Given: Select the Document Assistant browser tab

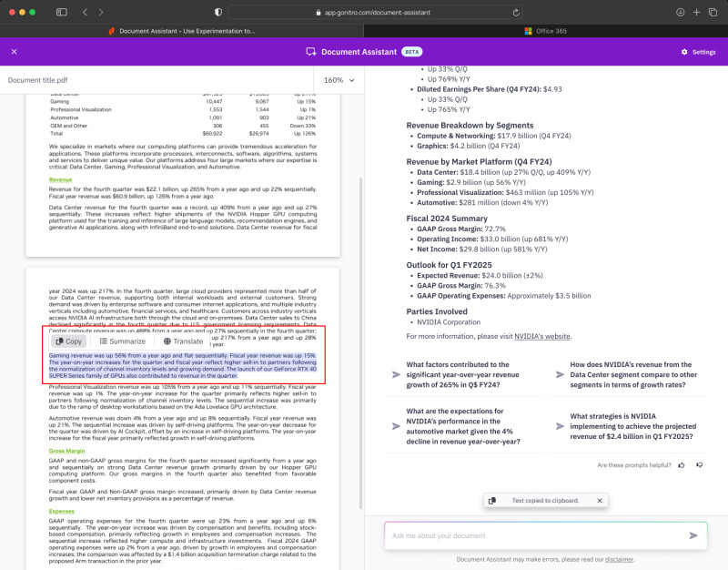Looking at the screenshot, I should pyautogui.click(x=181, y=31).
